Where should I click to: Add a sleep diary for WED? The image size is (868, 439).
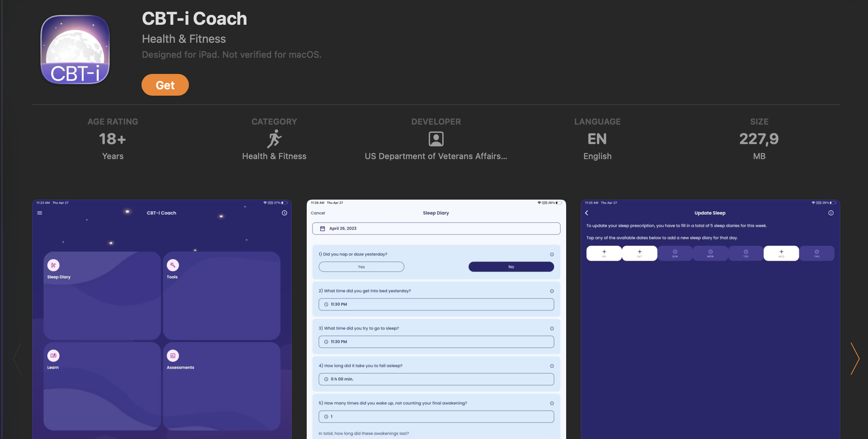point(781,253)
